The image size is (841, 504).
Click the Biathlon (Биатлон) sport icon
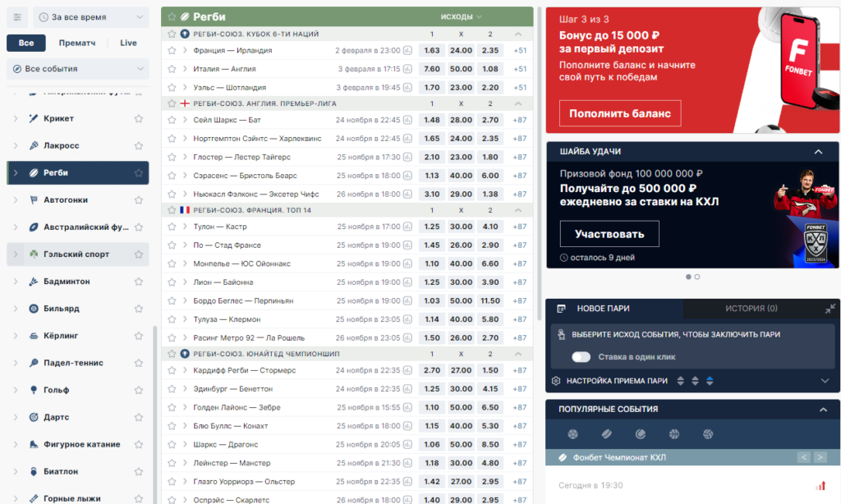tap(33, 471)
